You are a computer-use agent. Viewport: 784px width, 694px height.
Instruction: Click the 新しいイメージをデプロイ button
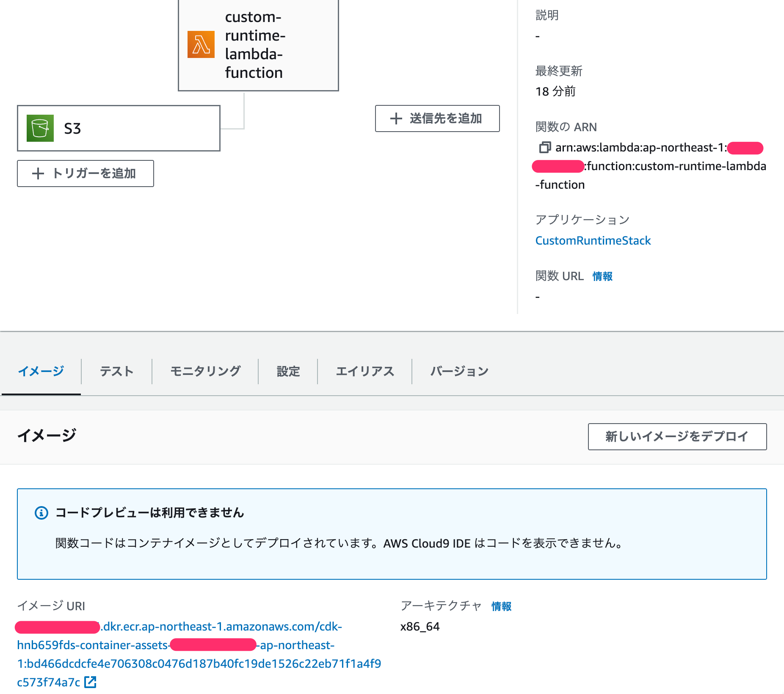(676, 437)
